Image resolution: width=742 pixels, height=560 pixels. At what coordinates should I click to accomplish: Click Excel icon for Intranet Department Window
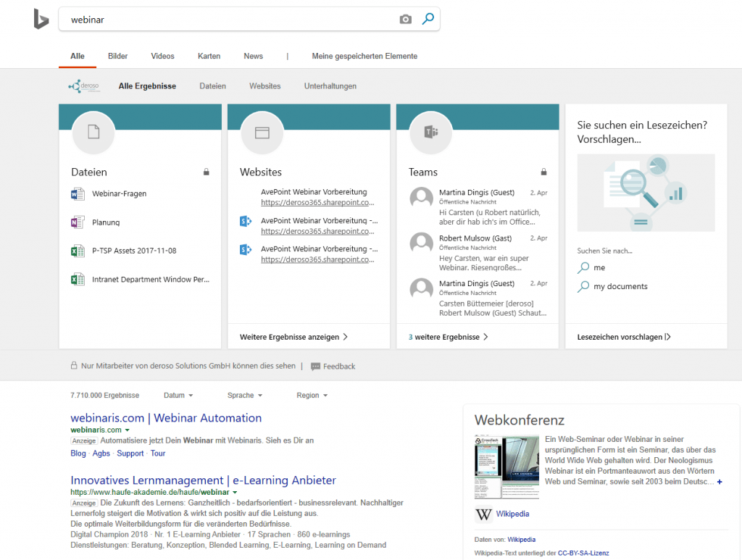[78, 280]
